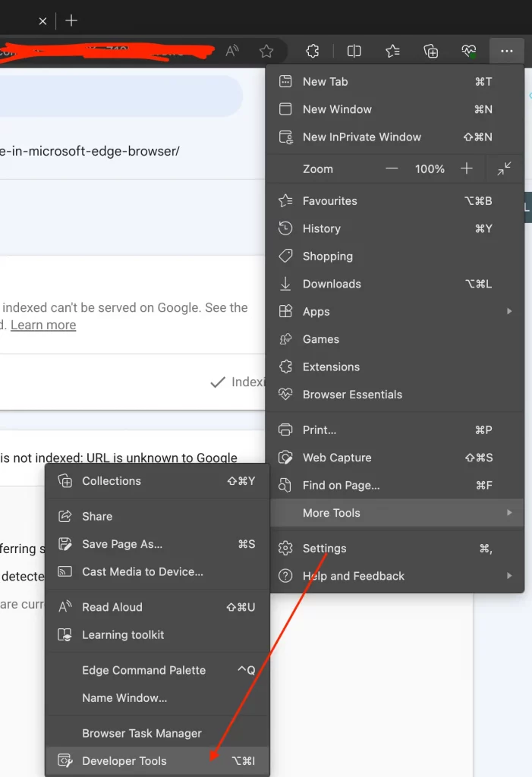Open History from the menu
This screenshot has width=532, height=777.
click(x=395, y=229)
